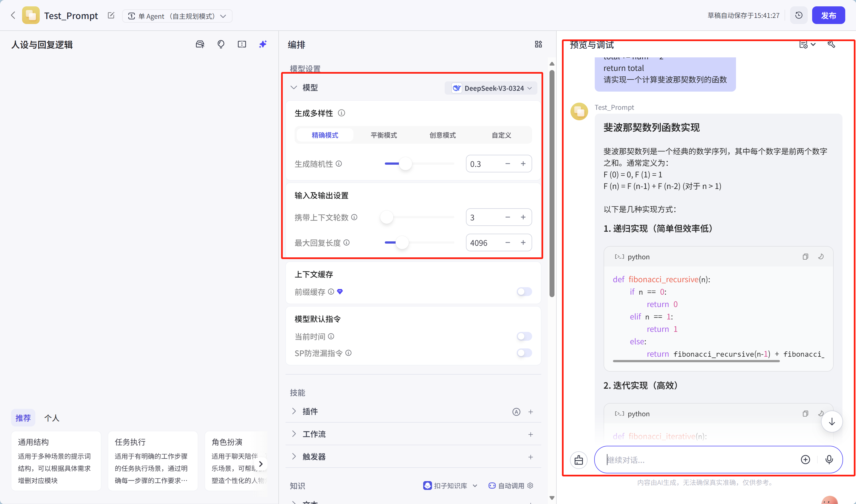
Task: Select the 任务执行 template card
Action: click(153, 460)
